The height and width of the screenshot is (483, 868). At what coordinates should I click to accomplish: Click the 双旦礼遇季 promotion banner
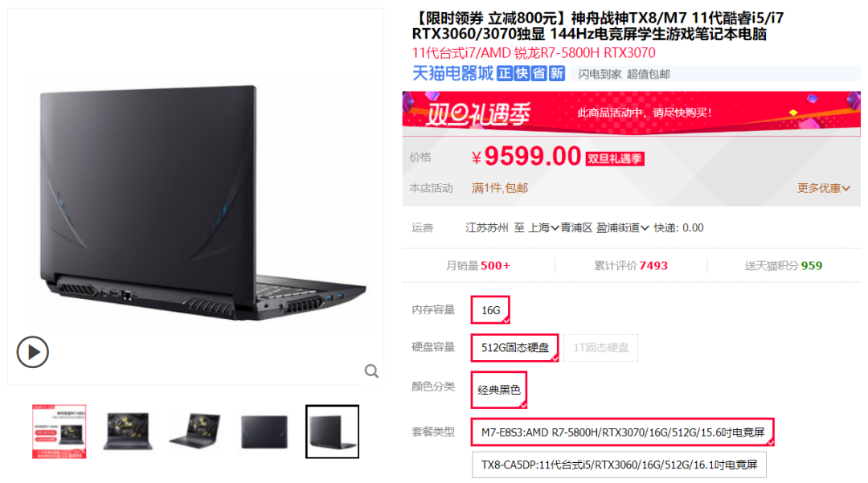tap(631, 113)
